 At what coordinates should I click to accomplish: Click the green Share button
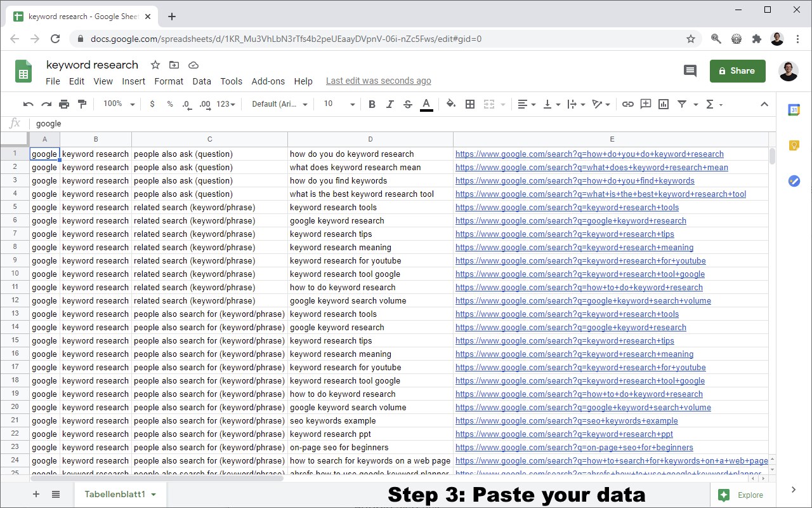(x=738, y=71)
